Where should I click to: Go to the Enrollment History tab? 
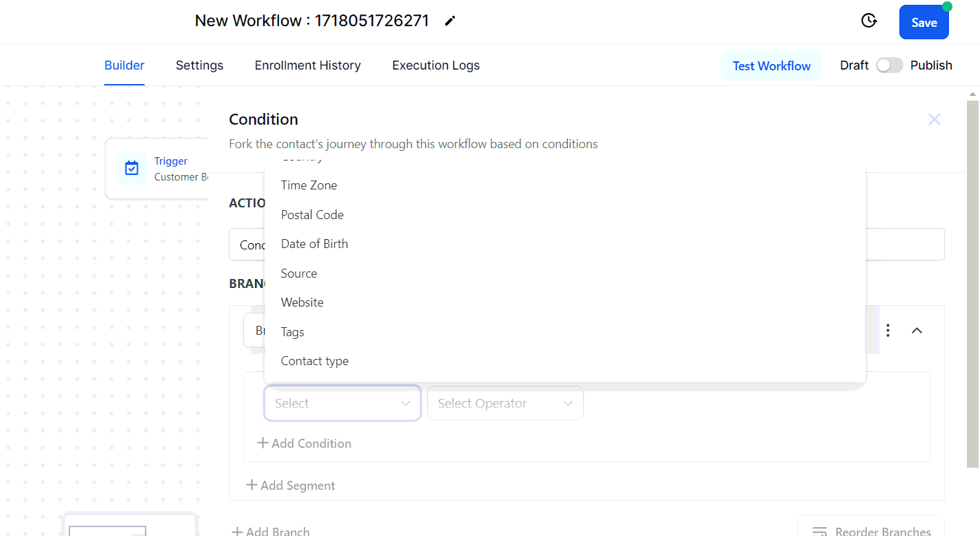pyautogui.click(x=307, y=65)
